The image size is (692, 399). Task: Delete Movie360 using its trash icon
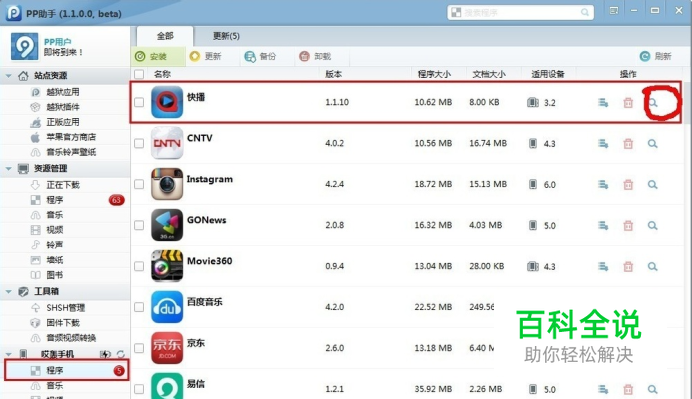click(x=628, y=267)
